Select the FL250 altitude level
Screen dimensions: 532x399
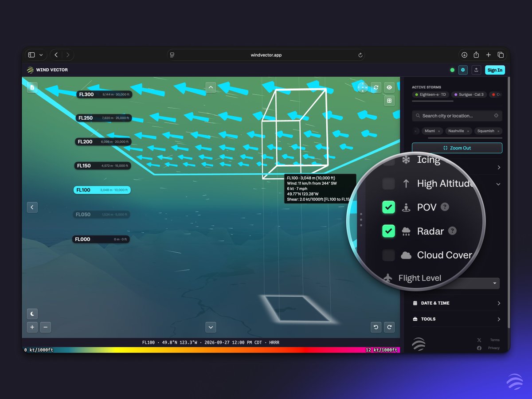click(103, 118)
